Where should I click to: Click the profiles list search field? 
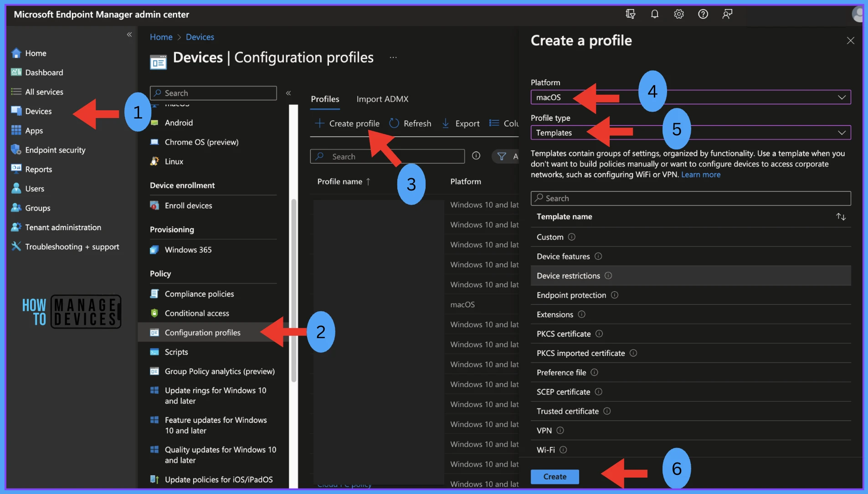[x=387, y=156]
